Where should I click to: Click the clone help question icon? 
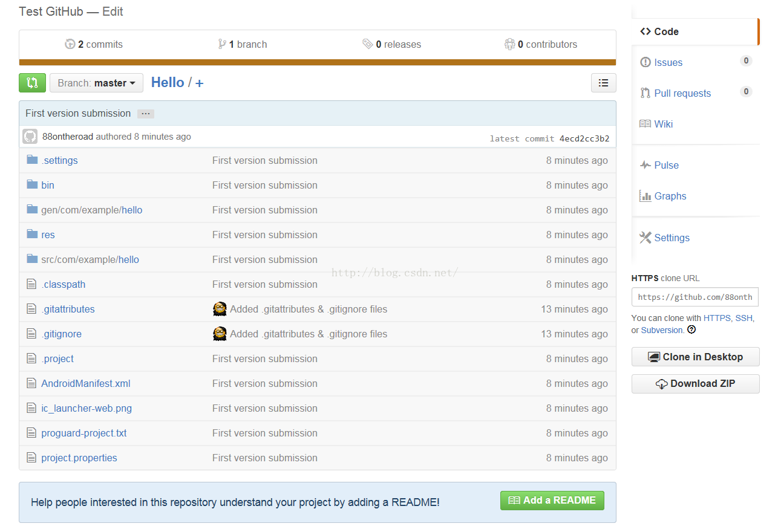(x=691, y=330)
